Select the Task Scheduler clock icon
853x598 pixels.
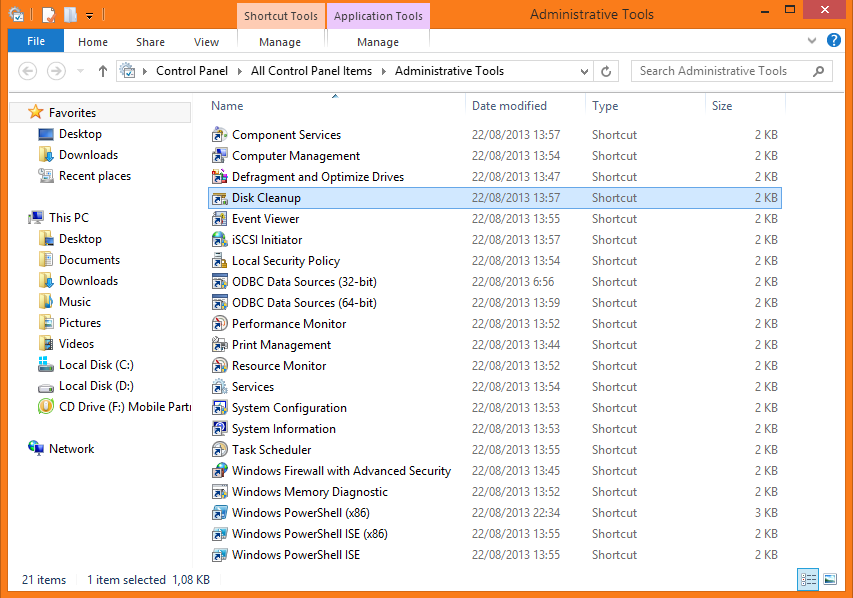[219, 449]
